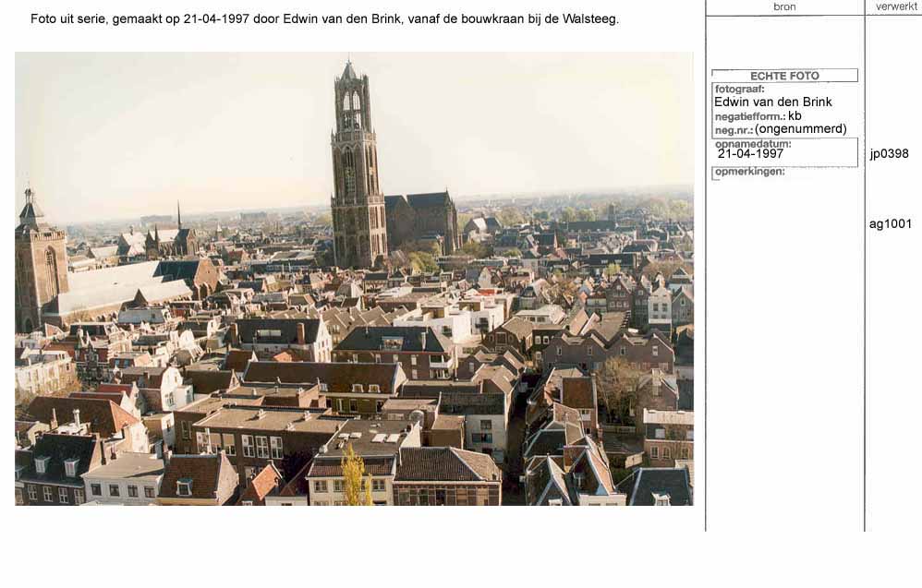Click the yellow tree in the photo foreground
This screenshot has height=588, width=922.
(x=355, y=477)
